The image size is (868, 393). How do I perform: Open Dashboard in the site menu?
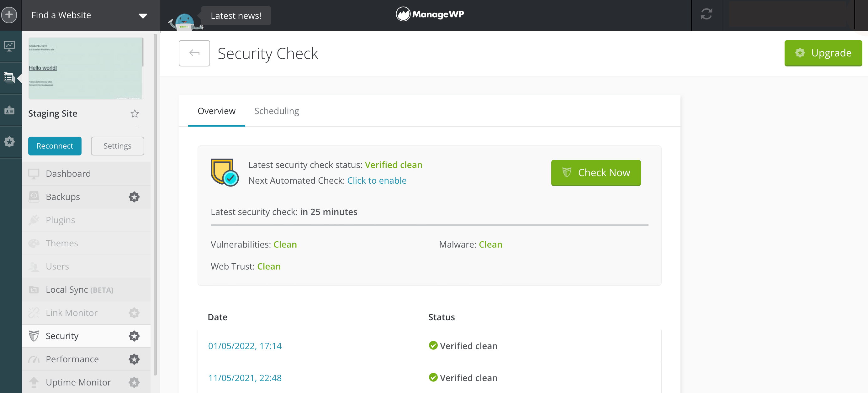(68, 173)
